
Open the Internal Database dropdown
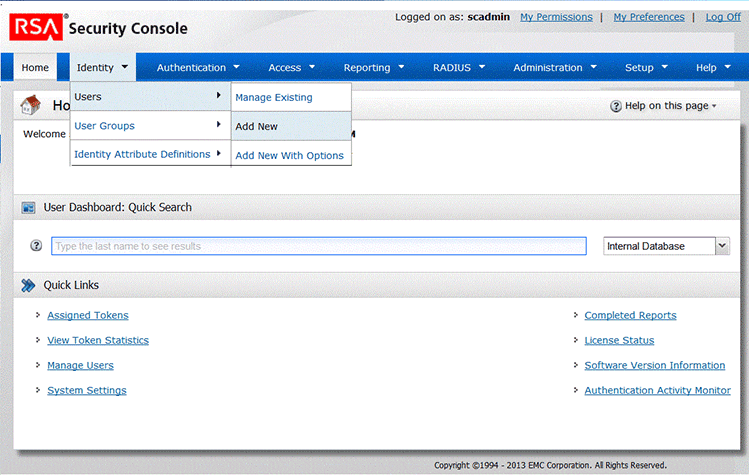click(666, 246)
